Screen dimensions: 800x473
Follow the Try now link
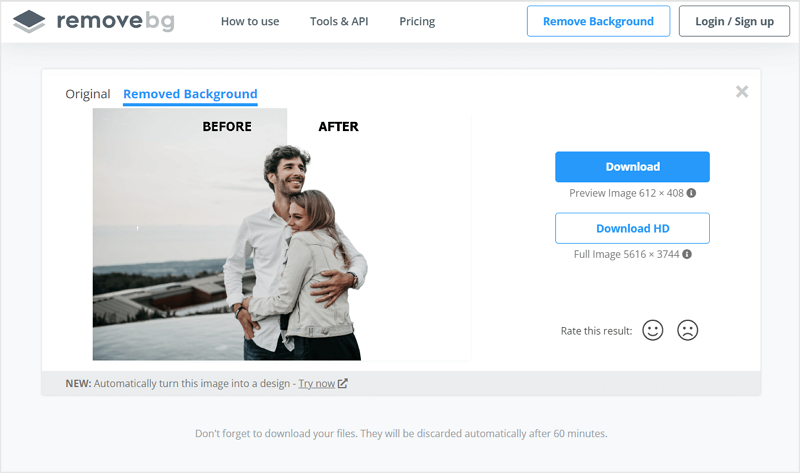pos(317,383)
